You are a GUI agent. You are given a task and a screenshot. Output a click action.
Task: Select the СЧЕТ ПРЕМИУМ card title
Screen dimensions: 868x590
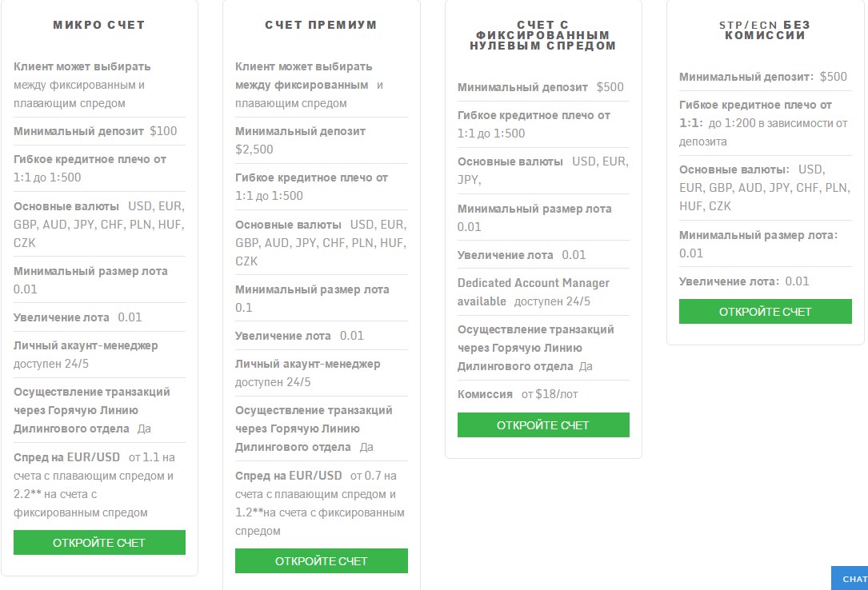321,25
